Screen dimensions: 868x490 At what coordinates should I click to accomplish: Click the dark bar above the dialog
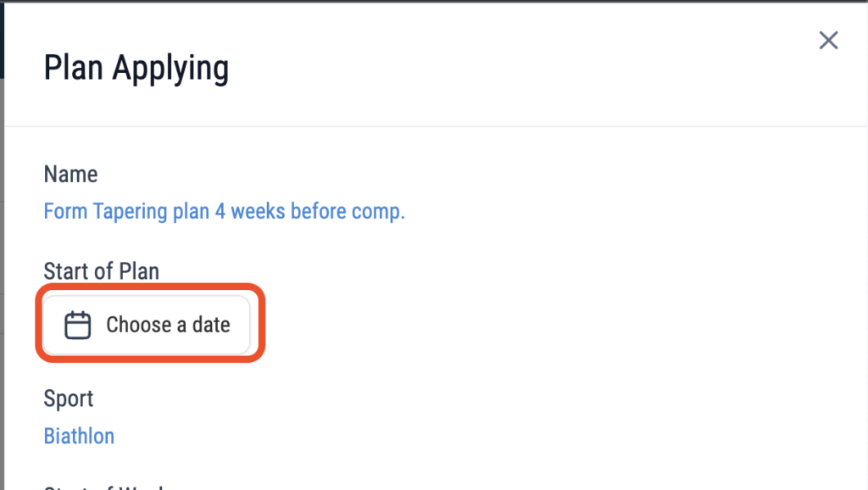(x=434, y=1)
